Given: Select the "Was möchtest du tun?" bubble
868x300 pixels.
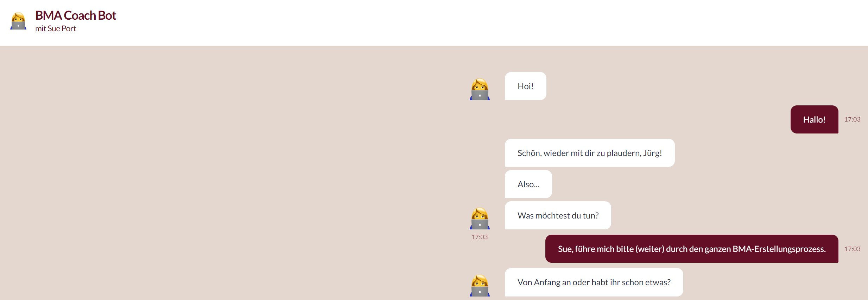Looking at the screenshot, I should point(558,215).
